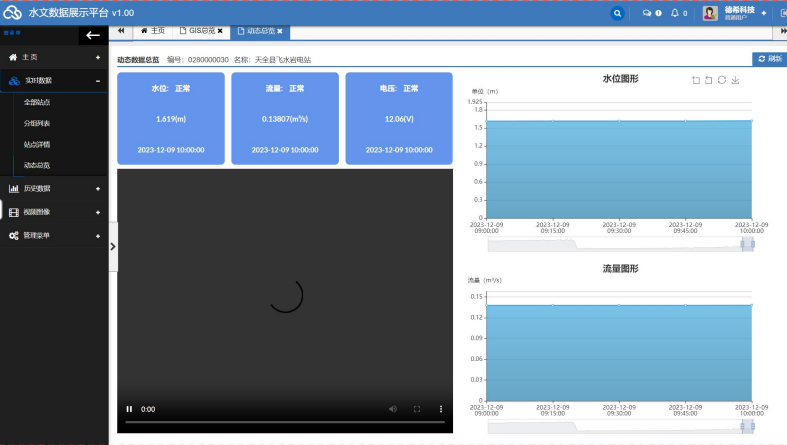The height and width of the screenshot is (445, 787).
Task: Click the zoom reset icon beside it
Action: (709, 80)
